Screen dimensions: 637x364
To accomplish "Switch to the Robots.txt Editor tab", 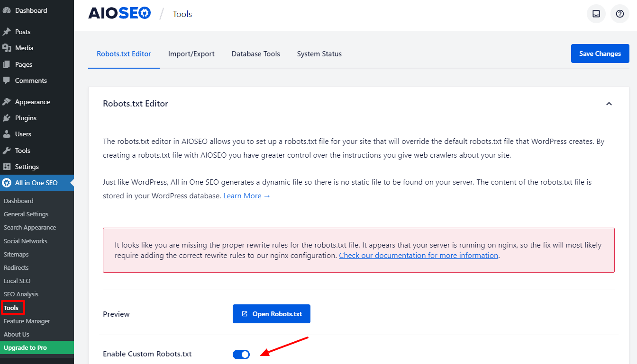I will point(124,54).
